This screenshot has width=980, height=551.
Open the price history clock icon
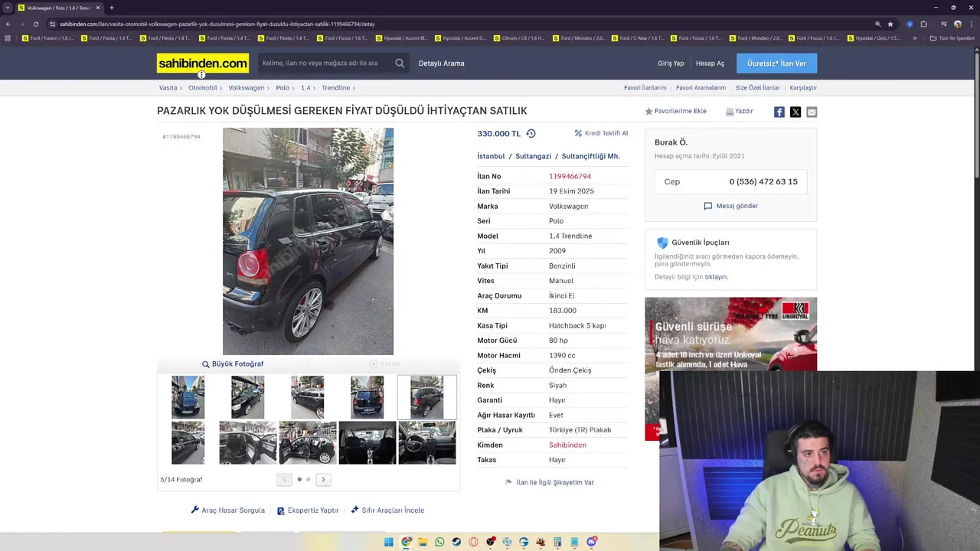tap(531, 133)
